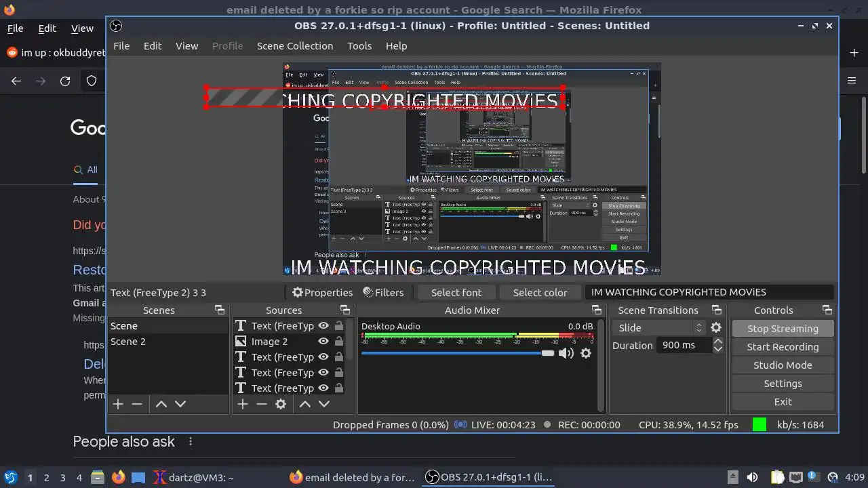Viewport: 868px width, 488px height.
Task: Lock the first Text (FreeTyp source
Action: [338, 326]
